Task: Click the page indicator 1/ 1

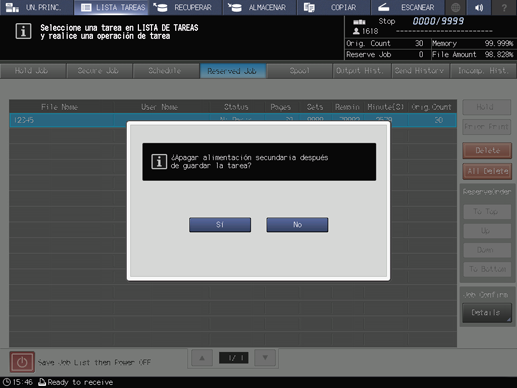Action: pos(234,358)
